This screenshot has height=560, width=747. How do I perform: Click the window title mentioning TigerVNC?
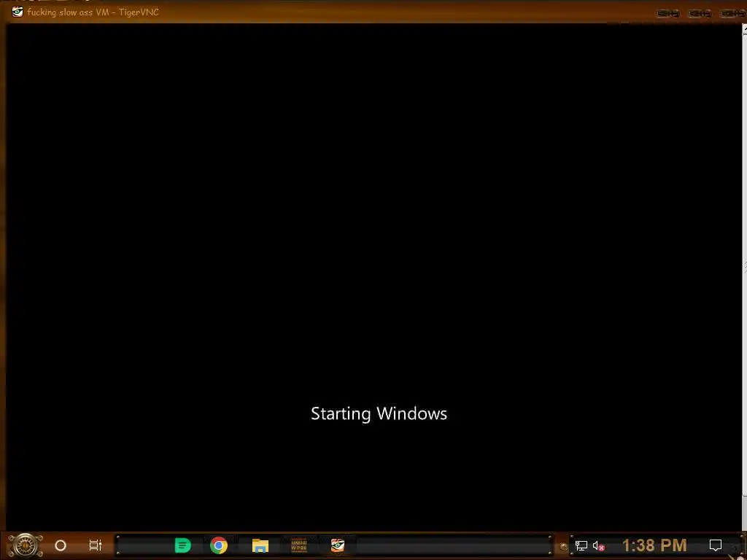(x=93, y=12)
